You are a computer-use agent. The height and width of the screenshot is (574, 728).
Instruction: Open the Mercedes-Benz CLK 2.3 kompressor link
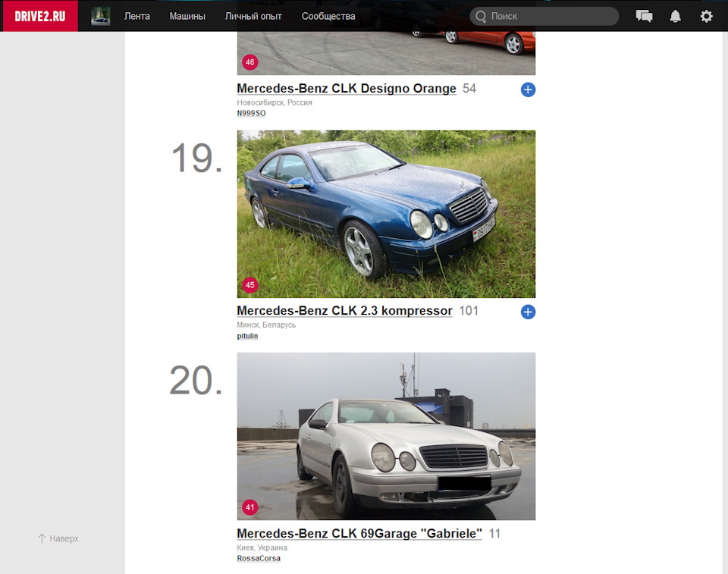point(344,311)
